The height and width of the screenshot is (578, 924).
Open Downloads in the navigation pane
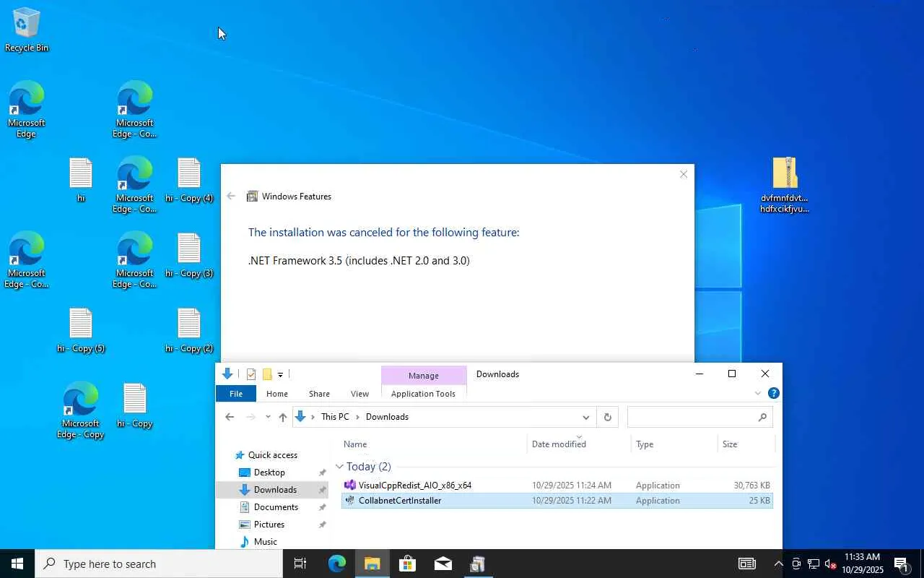(x=275, y=490)
